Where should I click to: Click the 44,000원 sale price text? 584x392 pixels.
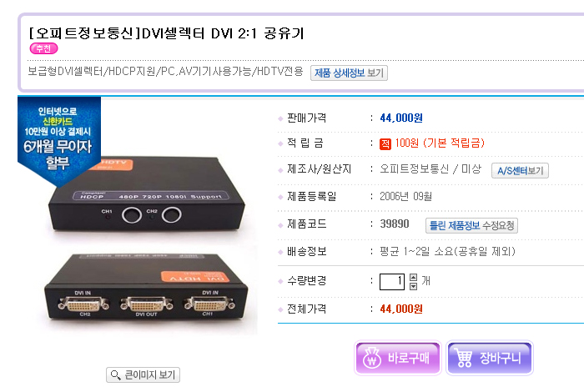point(401,118)
